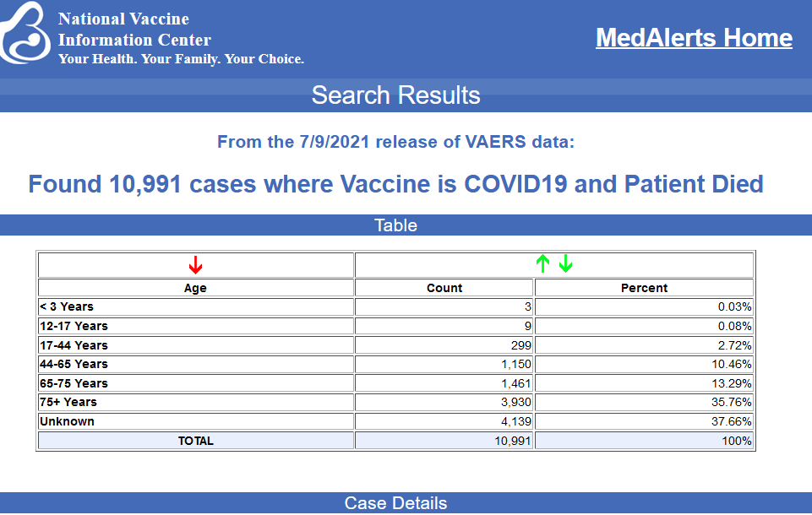The width and height of the screenshot is (812, 515).
Task: Open the MedAlerts Home link
Action: point(694,38)
